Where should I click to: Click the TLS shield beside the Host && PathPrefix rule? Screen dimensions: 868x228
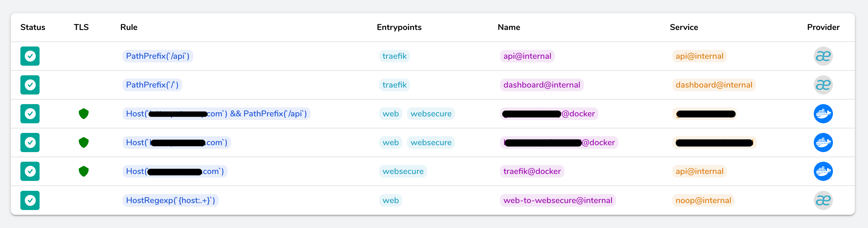[84, 114]
